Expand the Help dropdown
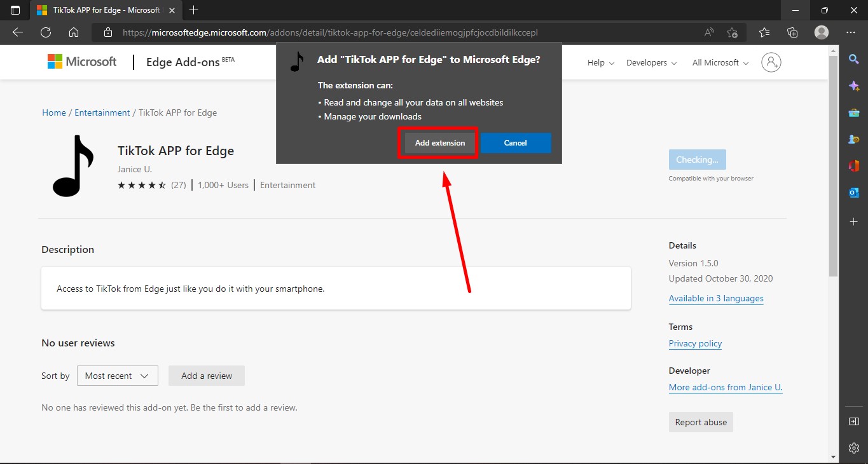868x464 pixels. pos(601,62)
